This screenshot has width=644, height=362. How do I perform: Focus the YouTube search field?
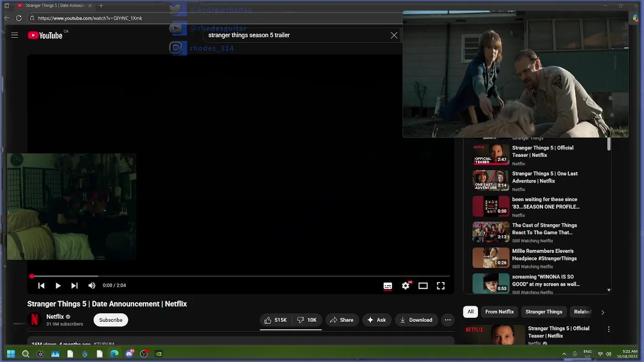[x=297, y=35]
